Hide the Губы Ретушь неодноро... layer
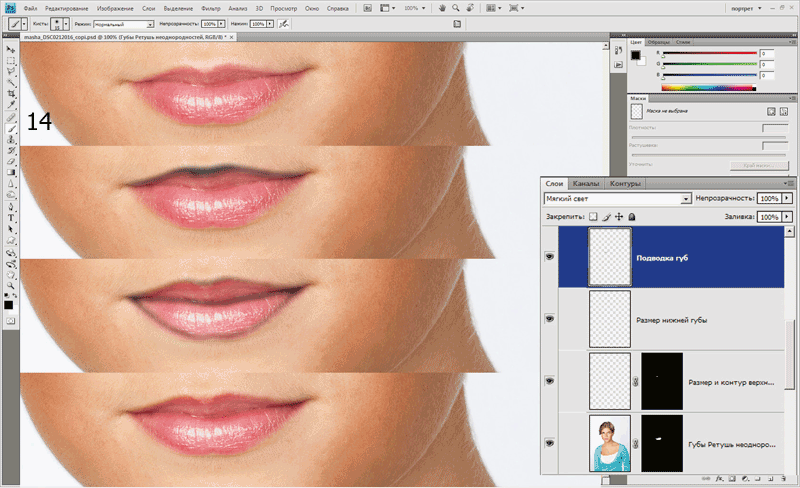 tap(549, 443)
